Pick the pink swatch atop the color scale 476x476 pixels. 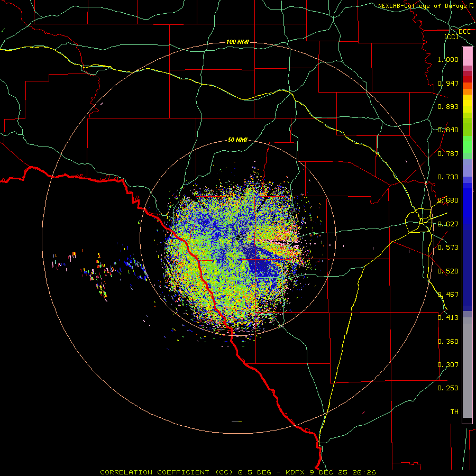(467, 57)
